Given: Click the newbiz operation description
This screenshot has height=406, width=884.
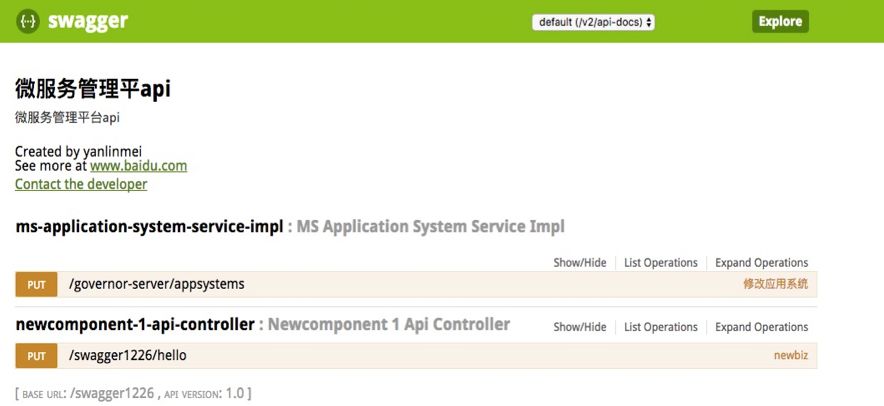Looking at the screenshot, I should click(790, 356).
